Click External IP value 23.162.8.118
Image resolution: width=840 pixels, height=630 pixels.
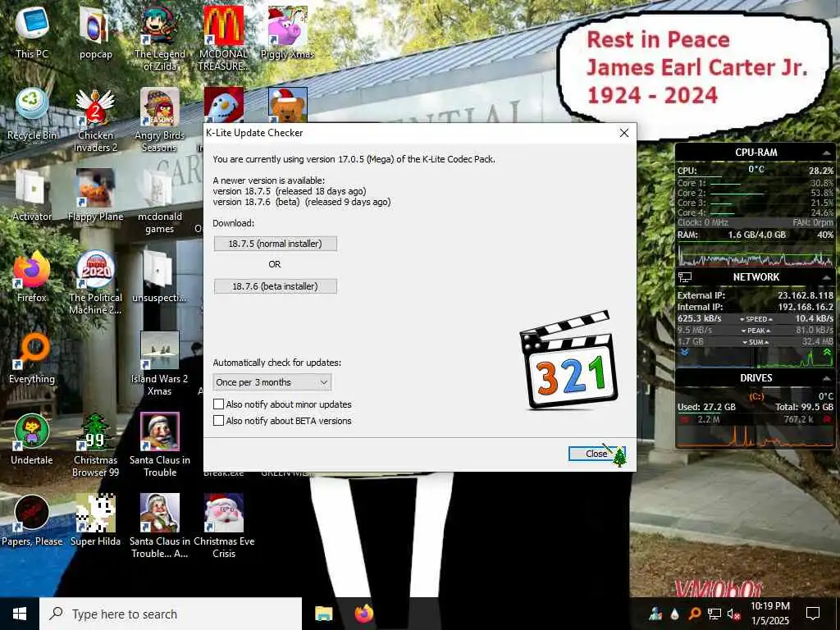[x=806, y=295]
